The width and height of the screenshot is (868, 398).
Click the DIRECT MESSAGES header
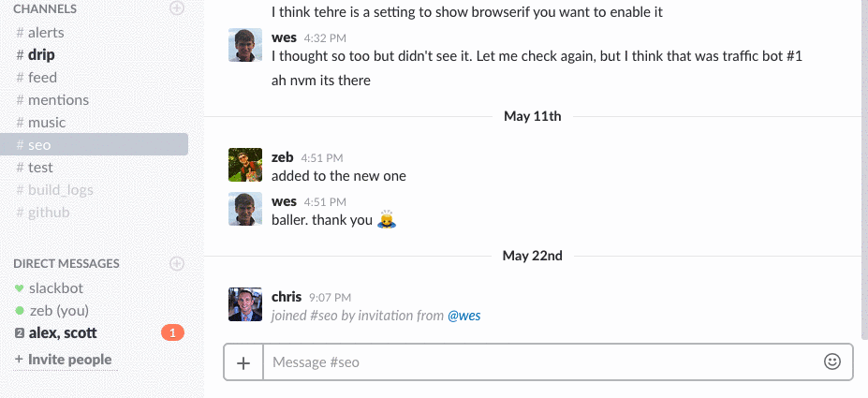[66, 264]
